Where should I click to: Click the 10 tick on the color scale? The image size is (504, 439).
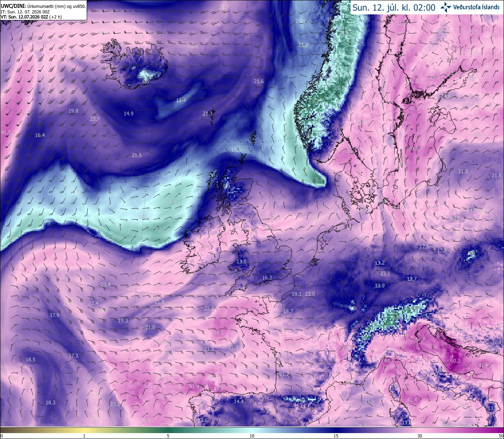252,436
